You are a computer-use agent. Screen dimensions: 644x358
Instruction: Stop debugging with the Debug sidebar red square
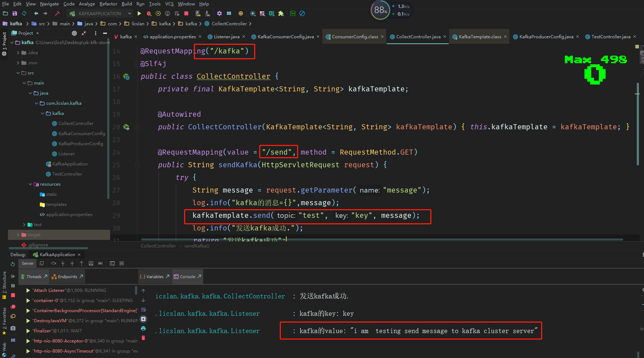tap(13, 295)
